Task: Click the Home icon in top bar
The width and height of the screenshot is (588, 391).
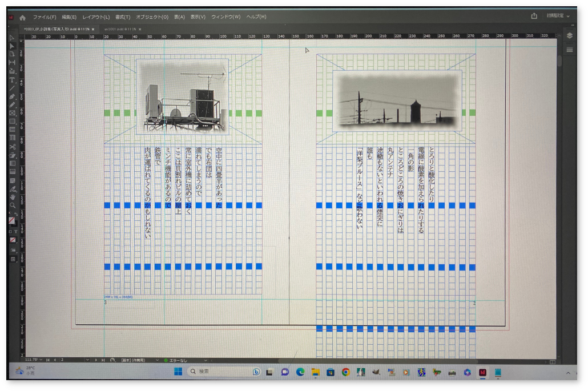Action: point(22,17)
